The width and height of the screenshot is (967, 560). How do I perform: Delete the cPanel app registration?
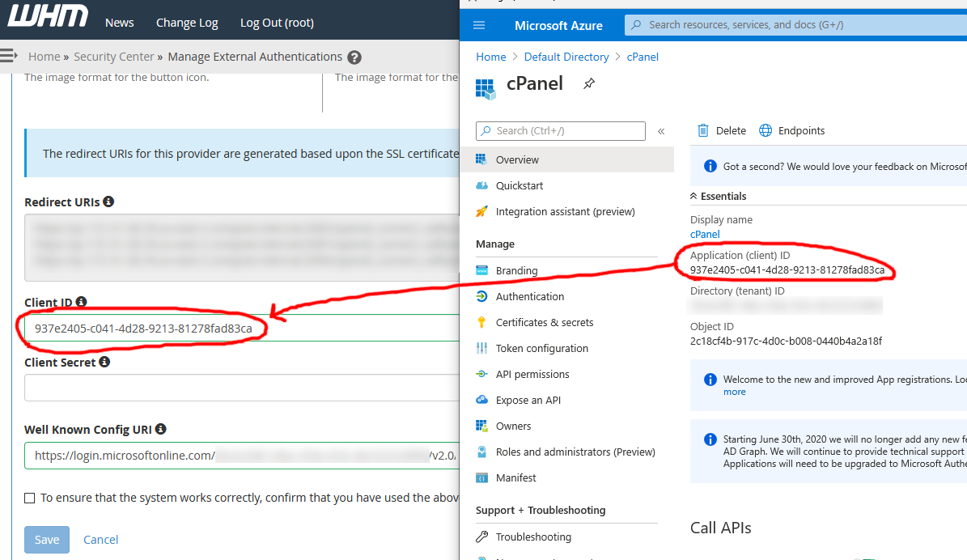point(721,130)
